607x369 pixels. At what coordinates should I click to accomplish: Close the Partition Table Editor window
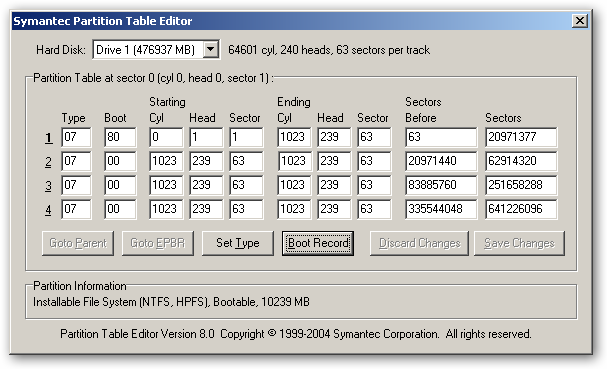(580, 21)
